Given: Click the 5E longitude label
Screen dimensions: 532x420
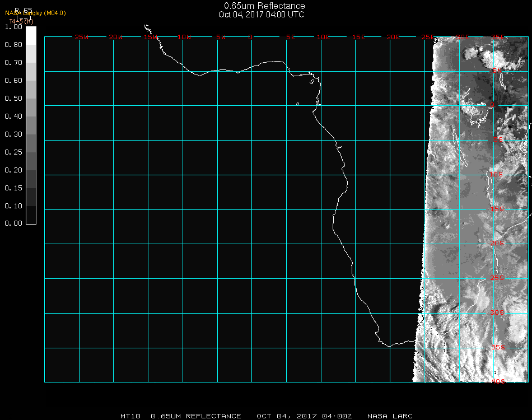Looking at the screenshot, I should [x=291, y=37].
